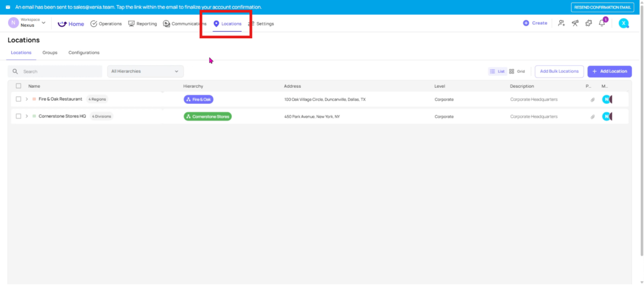Open the Nexus workspace switcher

(x=27, y=23)
